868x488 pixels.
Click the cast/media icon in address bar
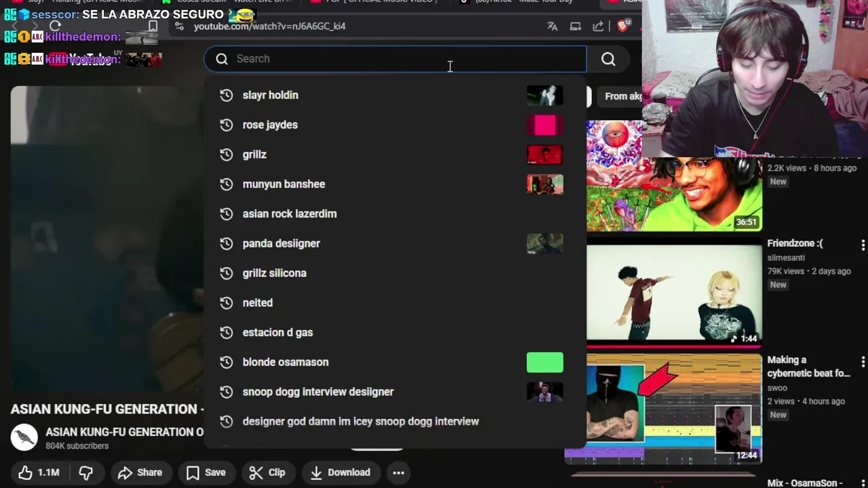coord(576,26)
